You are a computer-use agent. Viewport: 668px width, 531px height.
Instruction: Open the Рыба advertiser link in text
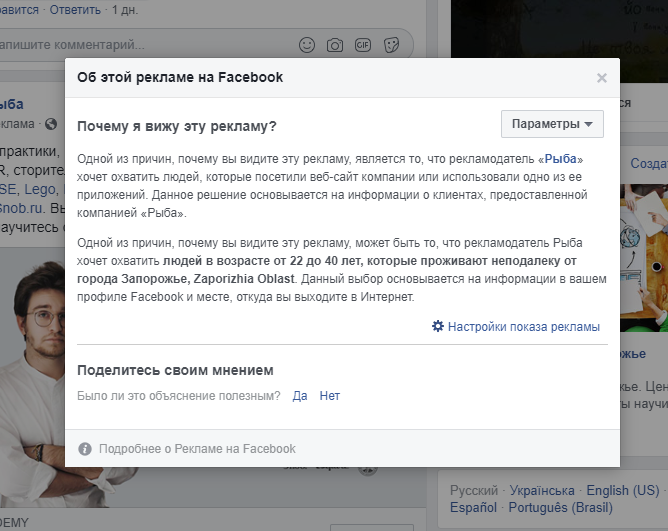click(560, 159)
